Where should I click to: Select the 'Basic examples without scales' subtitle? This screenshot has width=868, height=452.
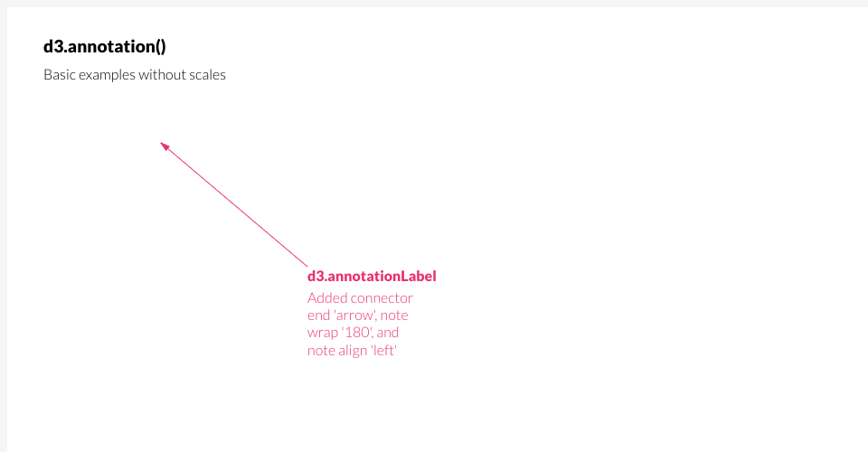click(x=135, y=75)
